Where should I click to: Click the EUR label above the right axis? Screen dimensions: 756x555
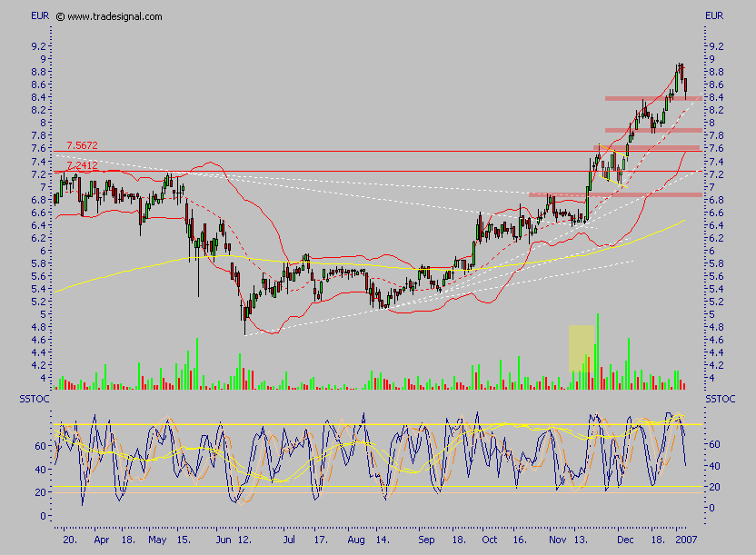714,16
